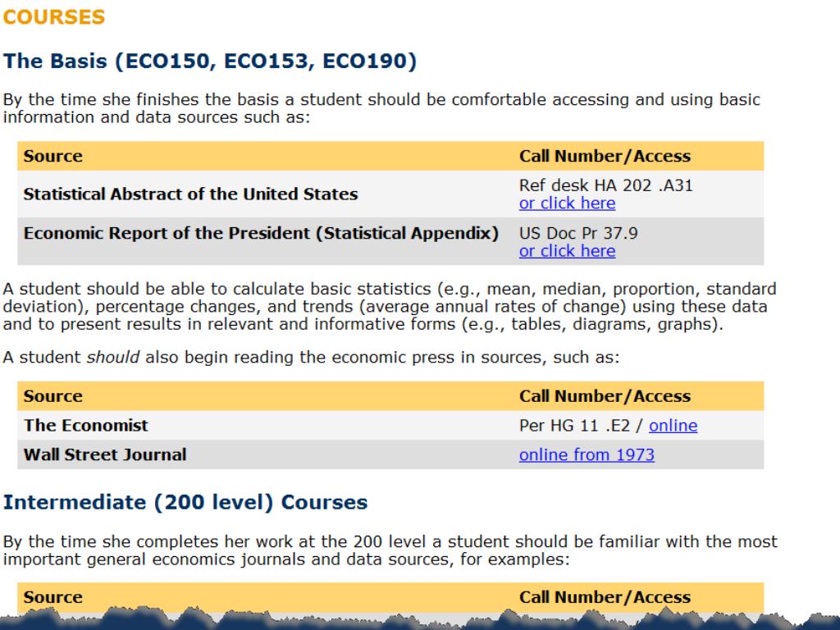Click the COURSES heading
The height and width of the screenshot is (630, 840).
pyautogui.click(x=53, y=17)
